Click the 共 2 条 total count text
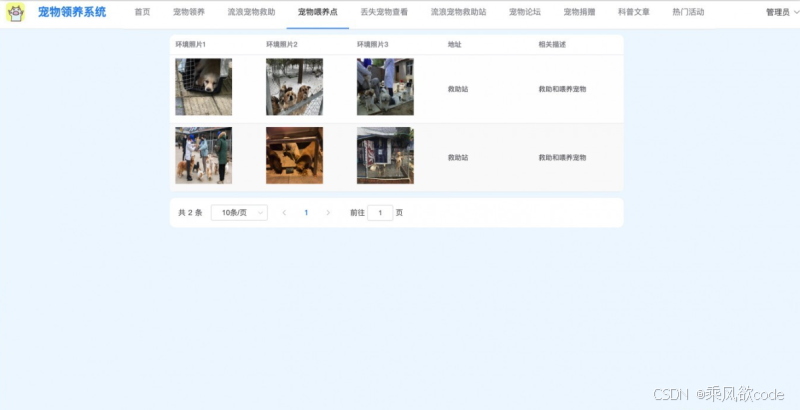This screenshot has height=410, width=800. pyautogui.click(x=190, y=213)
